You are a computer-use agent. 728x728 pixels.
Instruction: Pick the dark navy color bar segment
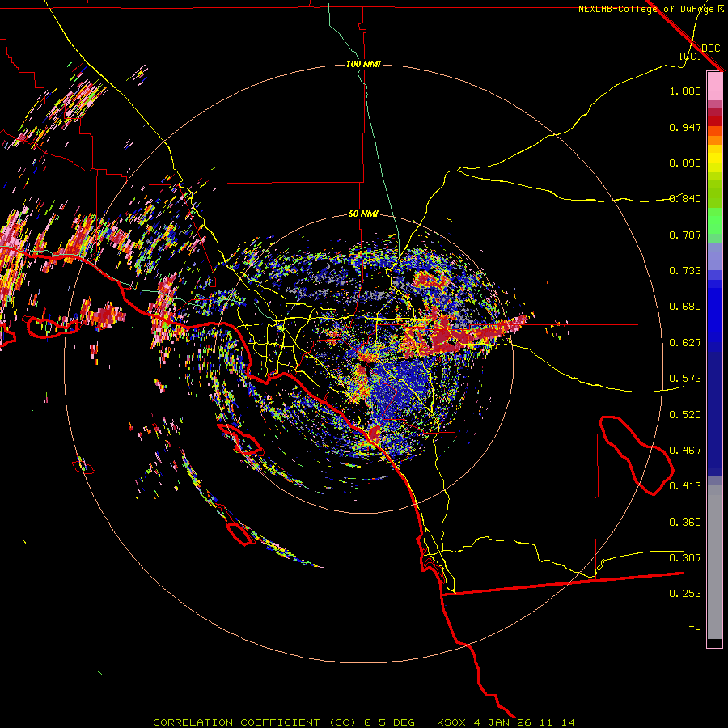[x=714, y=413]
